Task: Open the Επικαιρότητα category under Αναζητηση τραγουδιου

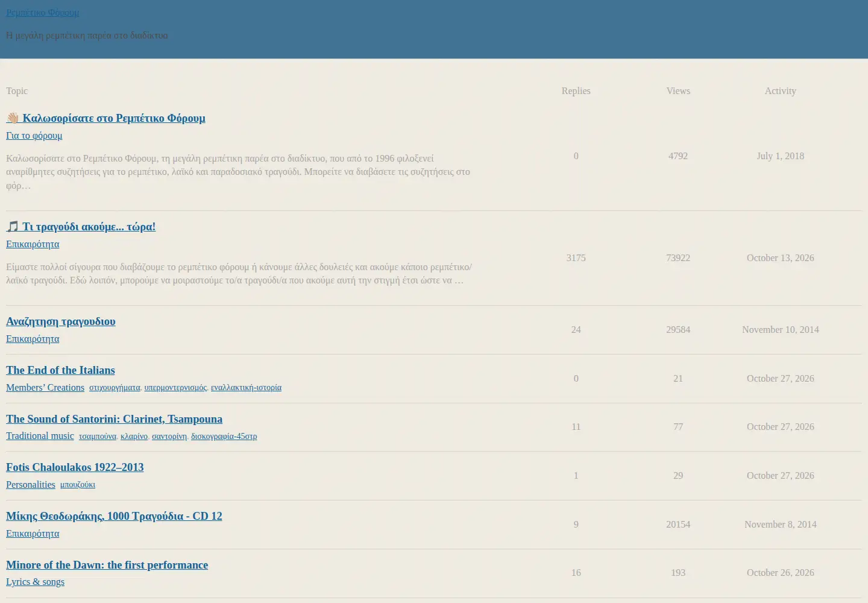Action: coord(33,339)
